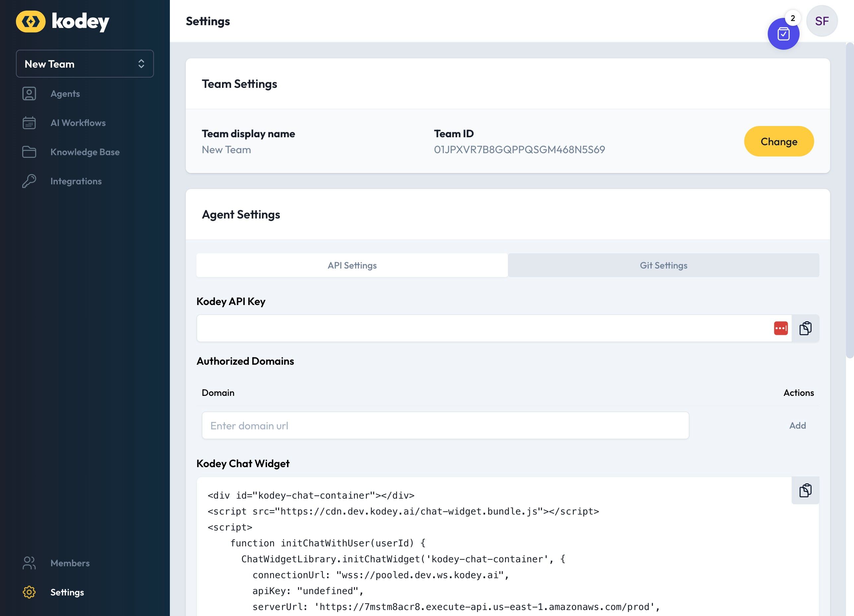Click the 'Agent Settings' heading

[241, 215]
